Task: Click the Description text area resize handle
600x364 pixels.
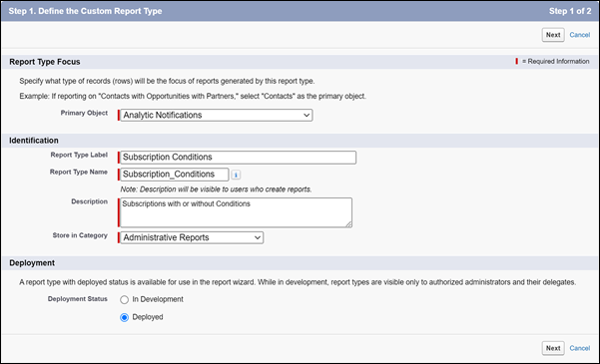Action: (x=348, y=224)
